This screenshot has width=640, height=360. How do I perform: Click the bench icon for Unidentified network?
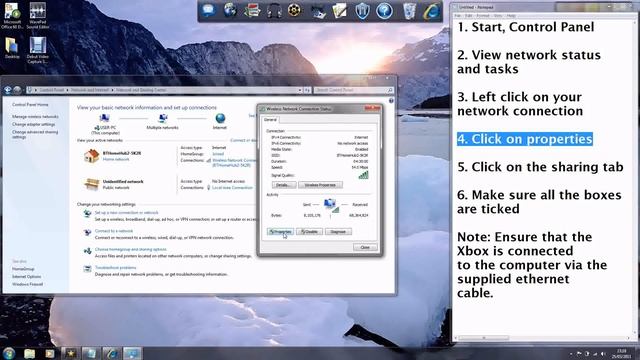[x=91, y=184]
